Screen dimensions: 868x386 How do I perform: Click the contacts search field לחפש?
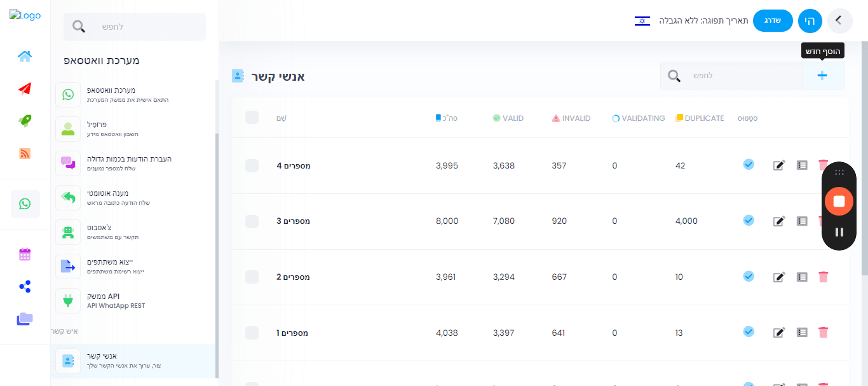pos(731,76)
